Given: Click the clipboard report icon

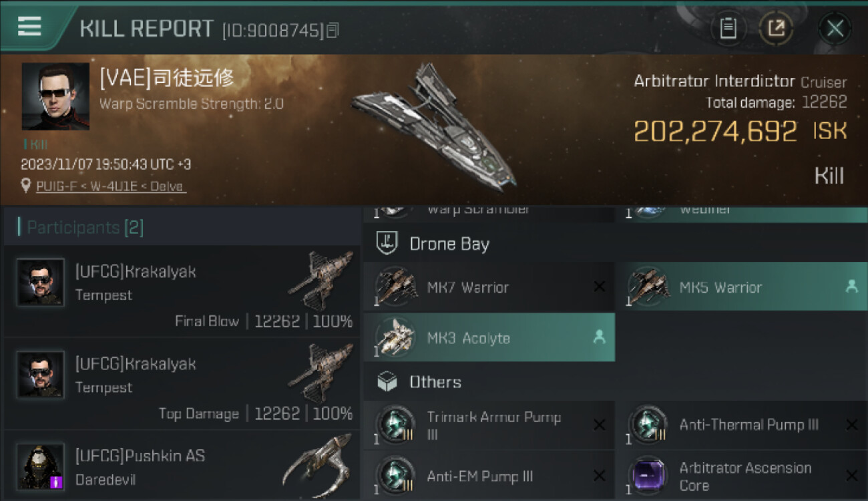Looking at the screenshot, I should coord(728,28).
